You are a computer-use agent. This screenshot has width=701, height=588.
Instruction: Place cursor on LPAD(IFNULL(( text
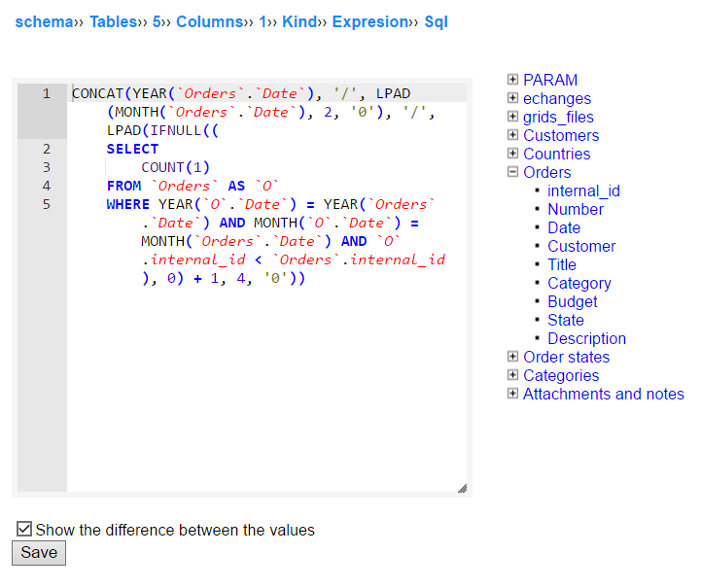(162, 130)
